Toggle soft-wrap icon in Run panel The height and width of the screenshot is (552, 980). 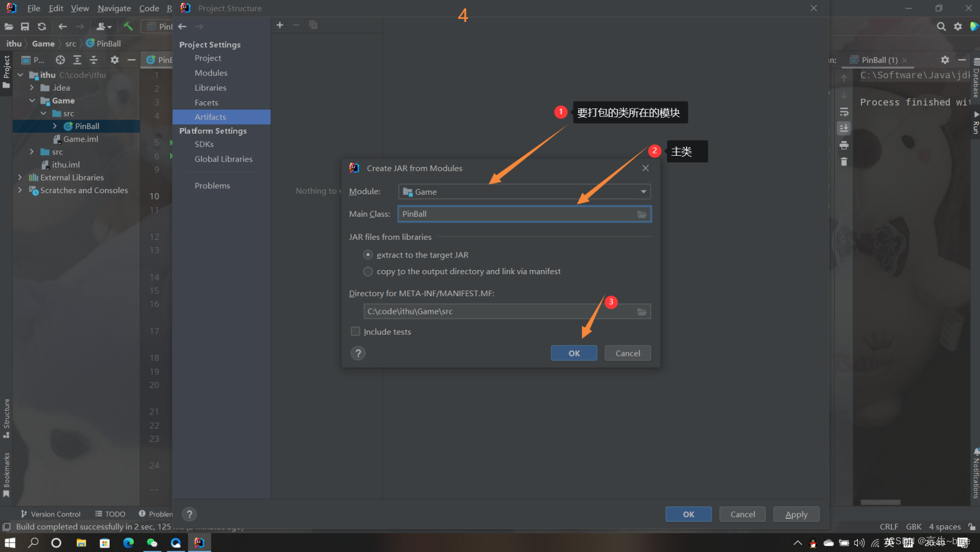click(x=844, y=112)
